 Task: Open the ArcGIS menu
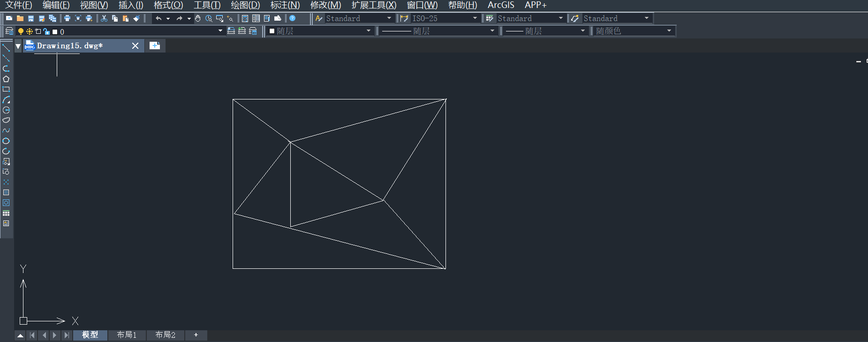[x=501, y=5]
